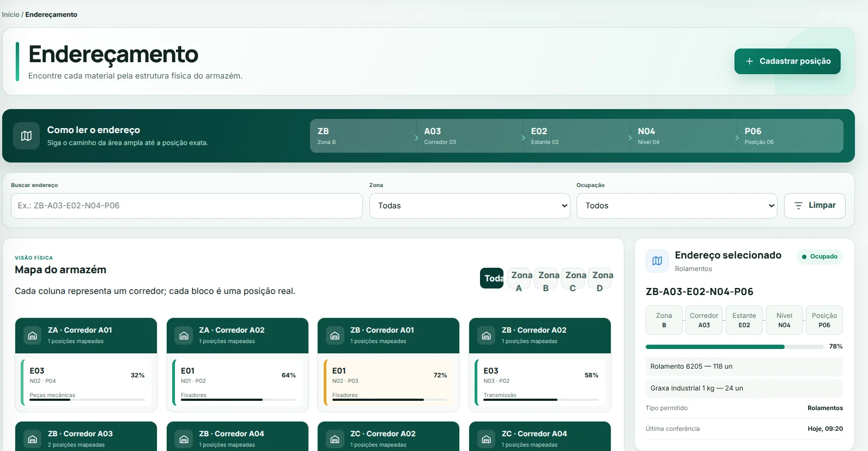Click the warehouse icon in ZA · Corredor A01 header
The image size is (868, 451).
(33, 335)
